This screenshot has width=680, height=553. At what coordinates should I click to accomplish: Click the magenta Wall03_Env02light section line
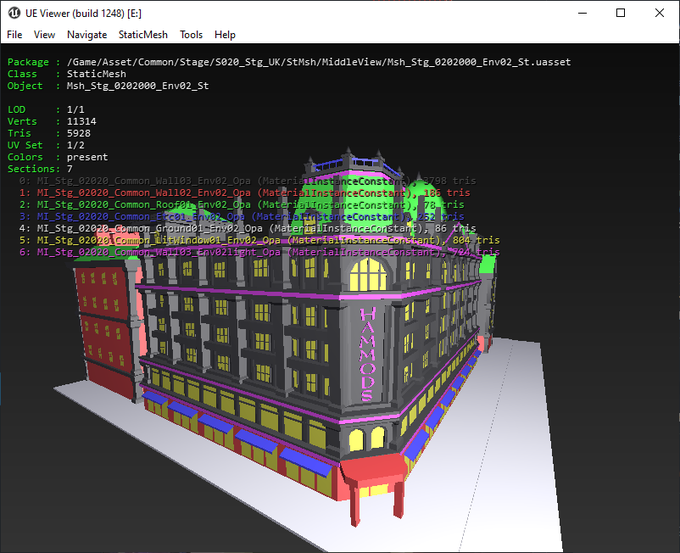tap(260, 252)
